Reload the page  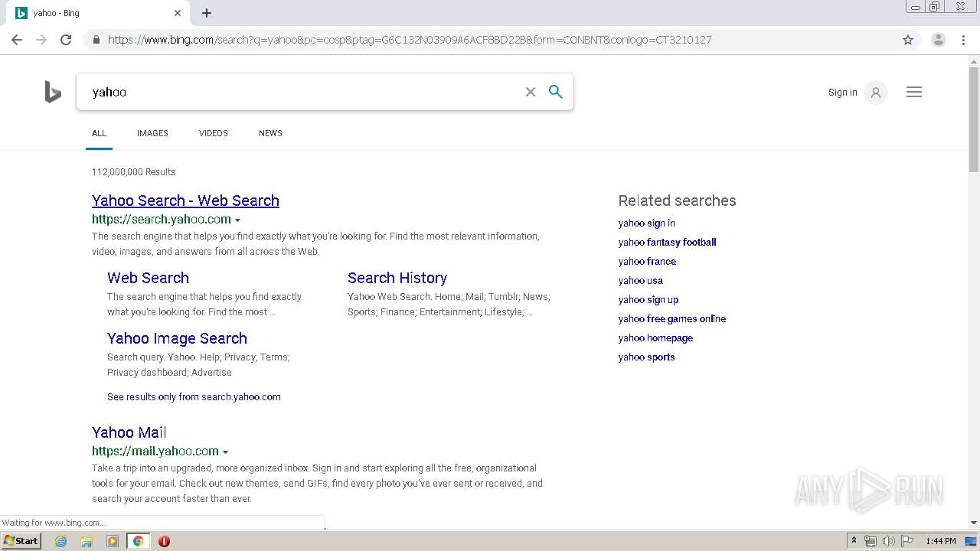(66, 40)
